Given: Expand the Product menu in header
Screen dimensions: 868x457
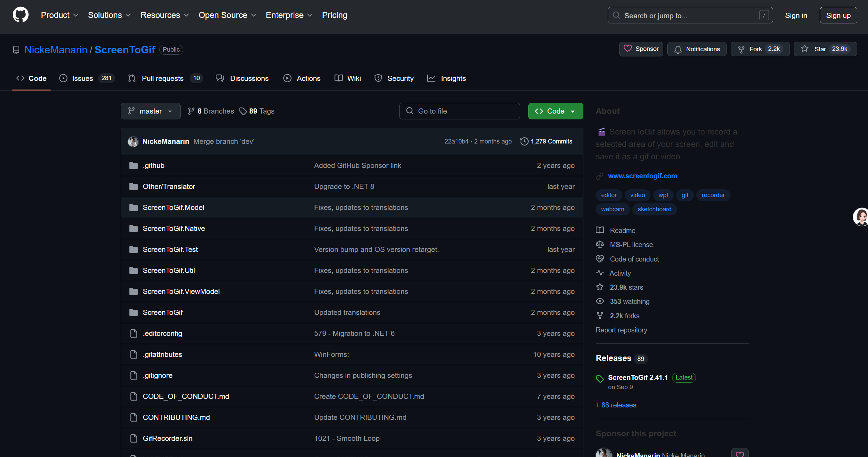Looking at the screenshot, I should coord(60,15).
